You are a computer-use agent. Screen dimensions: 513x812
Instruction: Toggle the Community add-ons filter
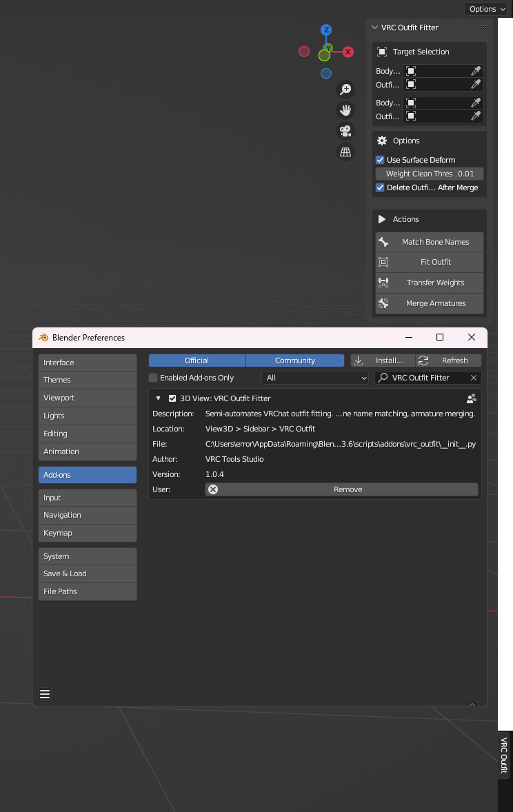pos(295,361)
